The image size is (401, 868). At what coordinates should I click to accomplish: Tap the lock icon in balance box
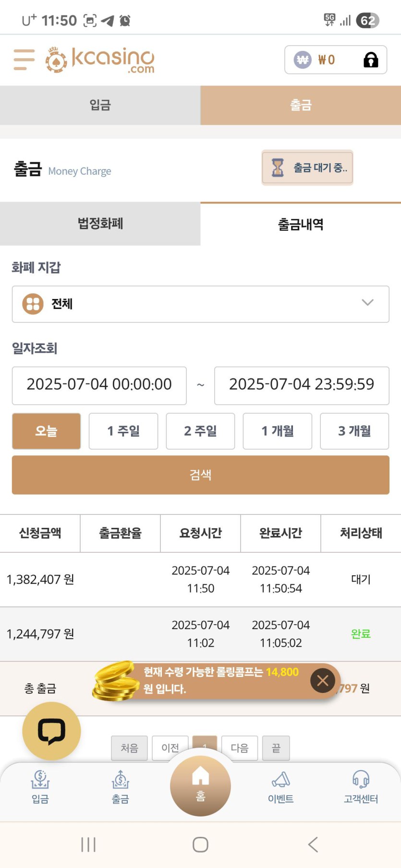pyautogui.click(x=371, y=60)
